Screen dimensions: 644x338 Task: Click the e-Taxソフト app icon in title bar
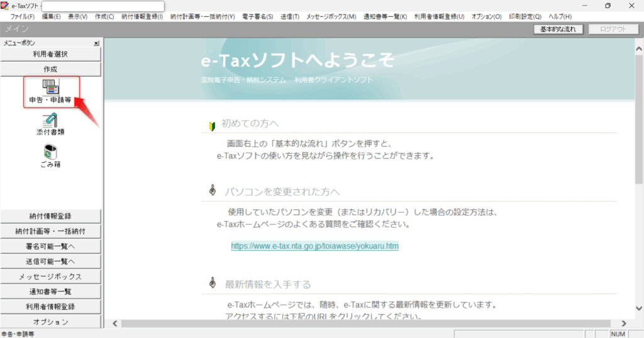tap(4, 6)
